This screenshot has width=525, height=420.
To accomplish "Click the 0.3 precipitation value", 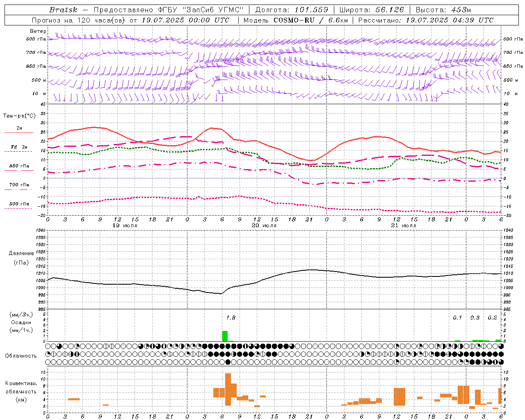I will (x=475, y=317).
